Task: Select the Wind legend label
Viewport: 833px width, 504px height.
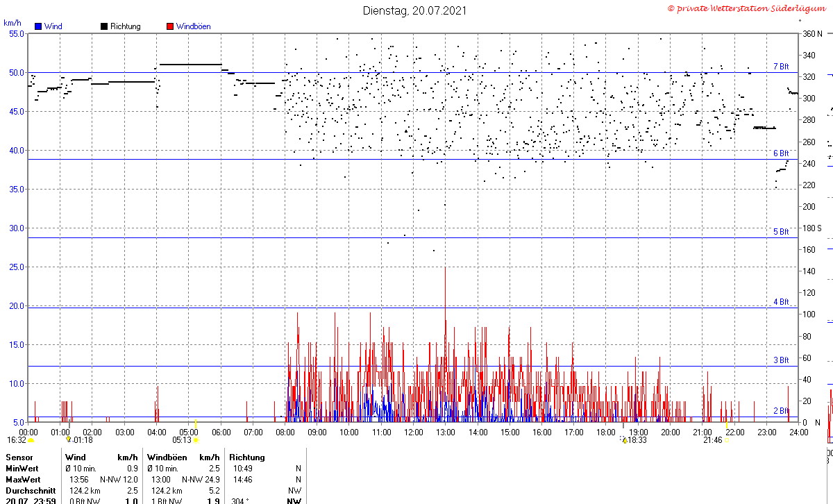Action: (53, 26)
